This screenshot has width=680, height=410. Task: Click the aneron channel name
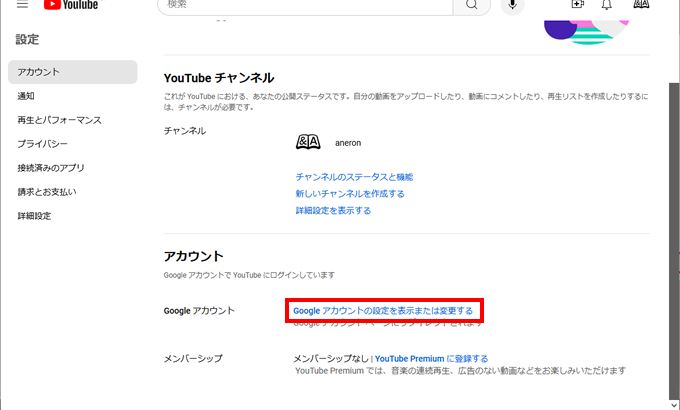point(348,143)
